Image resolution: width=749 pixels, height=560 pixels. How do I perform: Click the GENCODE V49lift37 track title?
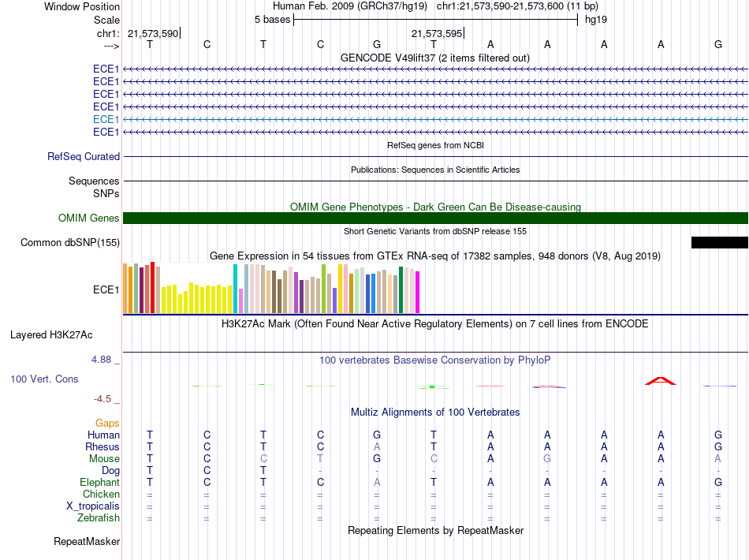(435, 58)
